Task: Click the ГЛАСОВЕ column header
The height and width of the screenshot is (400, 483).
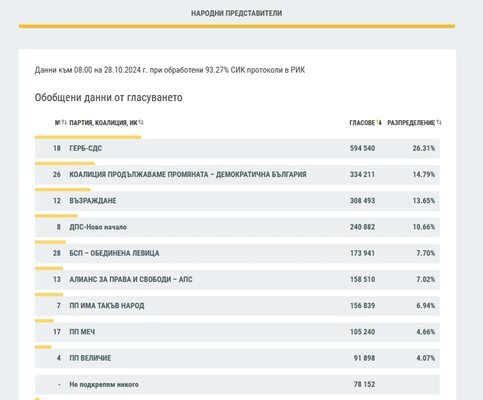Action: click(x=362, y=123)
